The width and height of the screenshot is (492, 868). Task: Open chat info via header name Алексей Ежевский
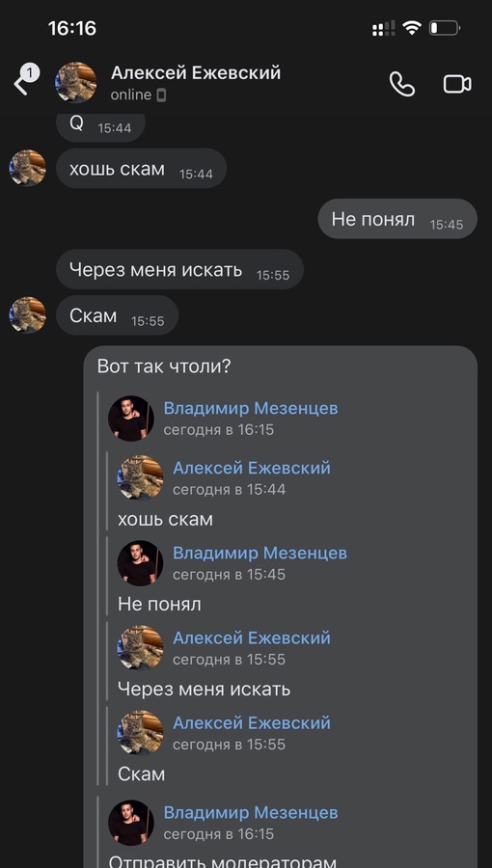(x=196, y=73)
